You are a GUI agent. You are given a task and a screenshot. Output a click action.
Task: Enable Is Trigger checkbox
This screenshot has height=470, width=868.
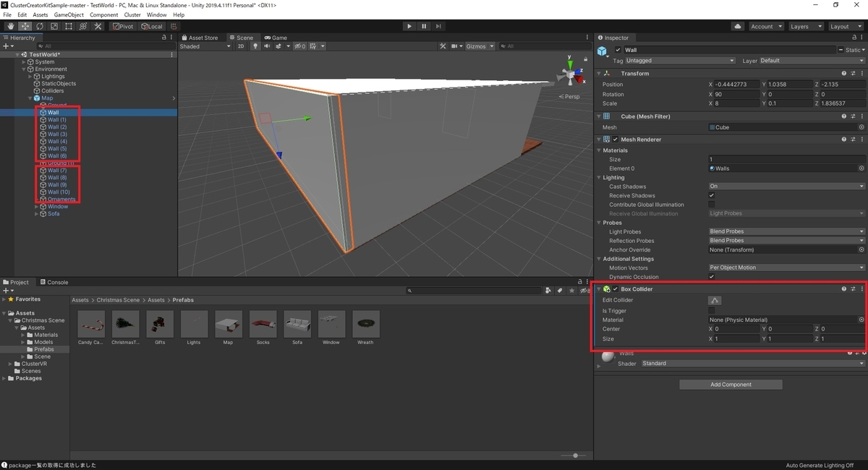tap(712, 311)
